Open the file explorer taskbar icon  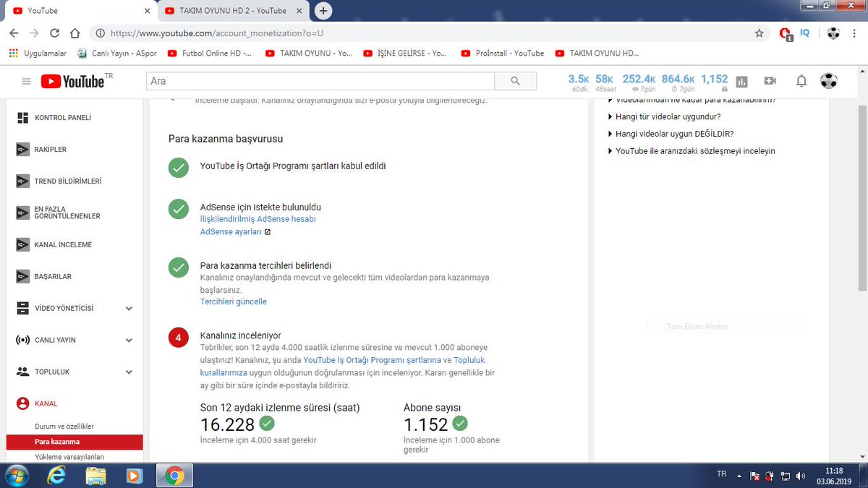pos(95,476)
